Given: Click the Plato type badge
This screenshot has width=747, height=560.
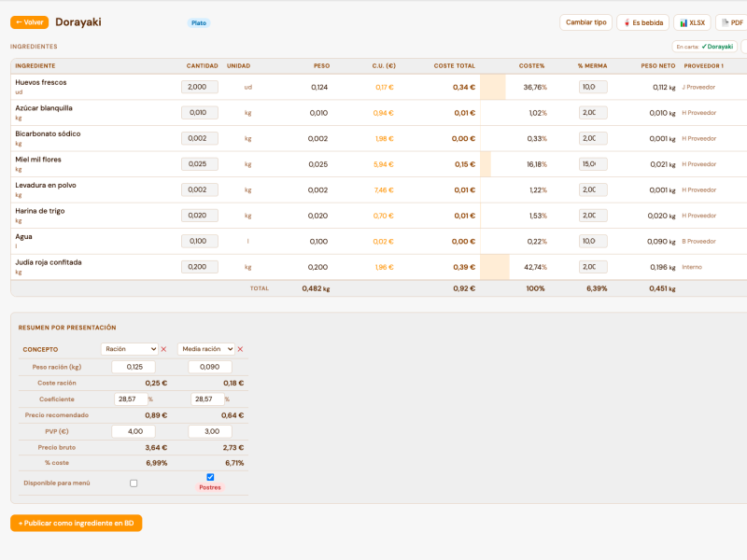Looking at the screenshot, I should [x=199, y=22].
